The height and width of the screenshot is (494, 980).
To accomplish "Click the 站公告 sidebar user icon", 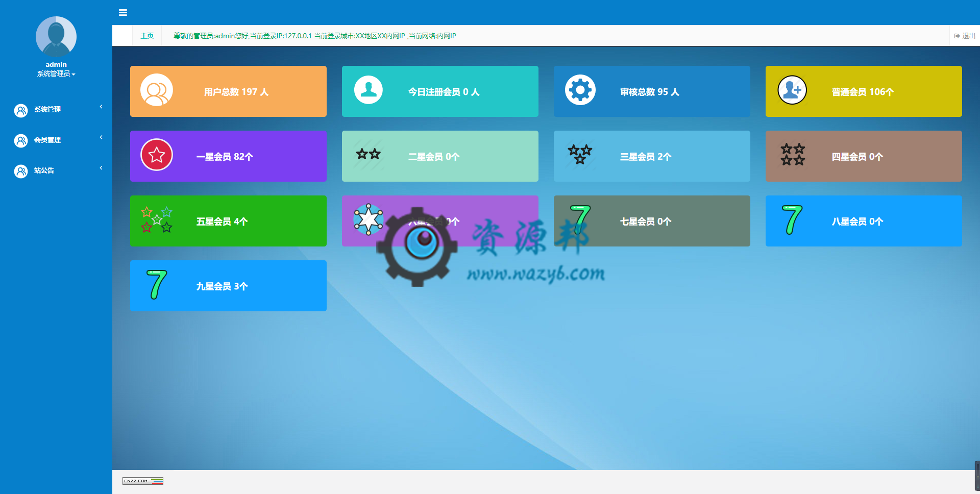I will pos(21,172).
